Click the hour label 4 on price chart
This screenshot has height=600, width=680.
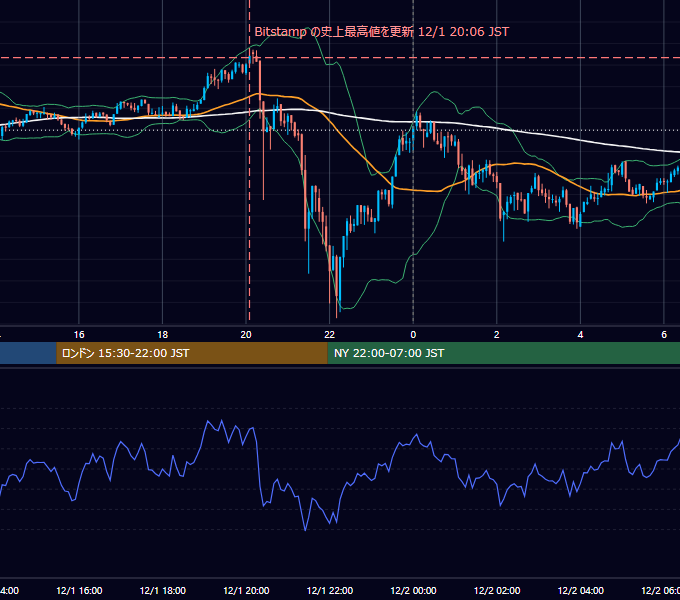pyautogui.click(x=580, y=335)
